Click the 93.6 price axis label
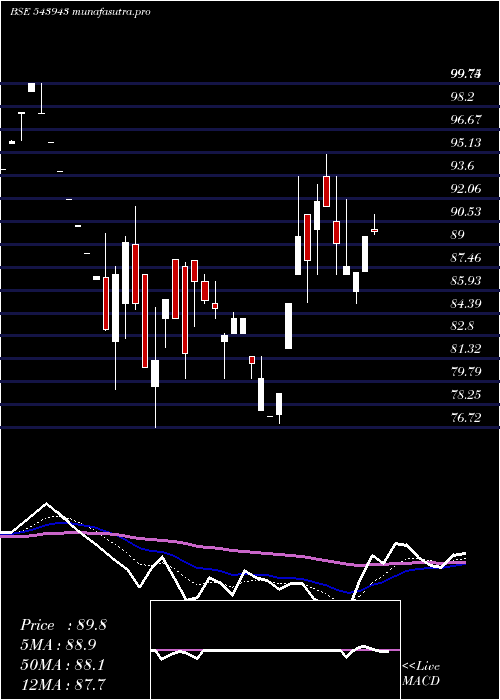The width and height of the screenshot is (500, 700). point(462,166)
